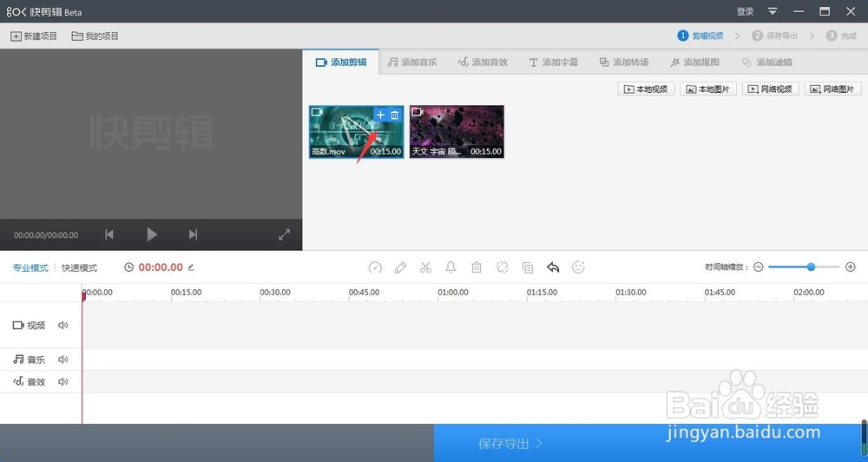Image resolution: width=868 pixels, height=462 pixels.
Task: Click the dashed selection toolbar icon
Action: coord(502,267)
